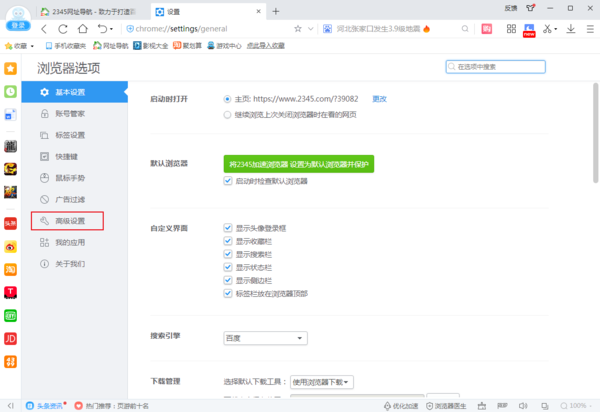Toggle 显示头像登录框 checkbox
Screen dimensions: 600x412
coord(228,228)
